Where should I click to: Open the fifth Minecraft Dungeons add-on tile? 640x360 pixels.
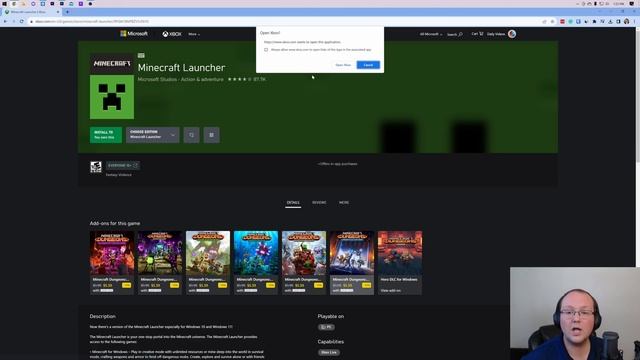tap(304, 262)
